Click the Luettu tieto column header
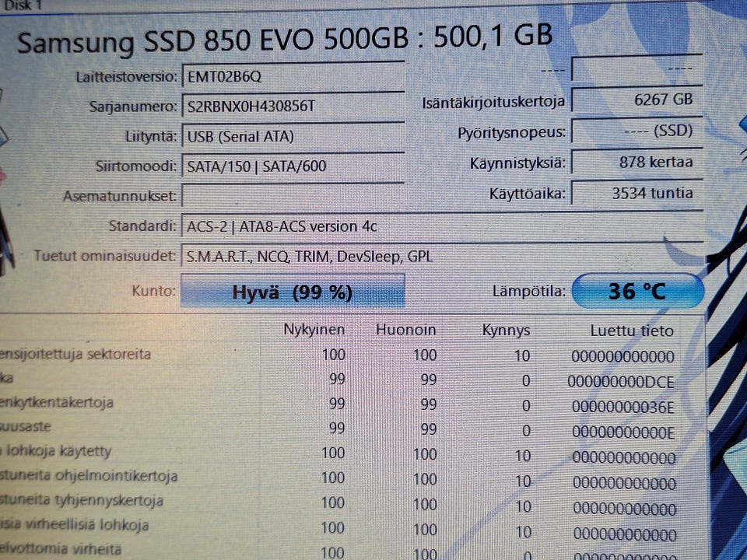The image size is (747, 560). [632, 331]
